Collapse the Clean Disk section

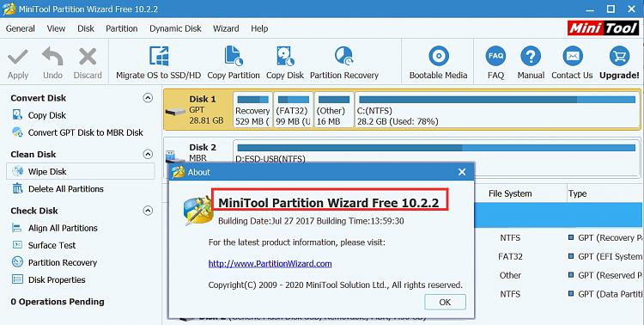coord(148,154)
